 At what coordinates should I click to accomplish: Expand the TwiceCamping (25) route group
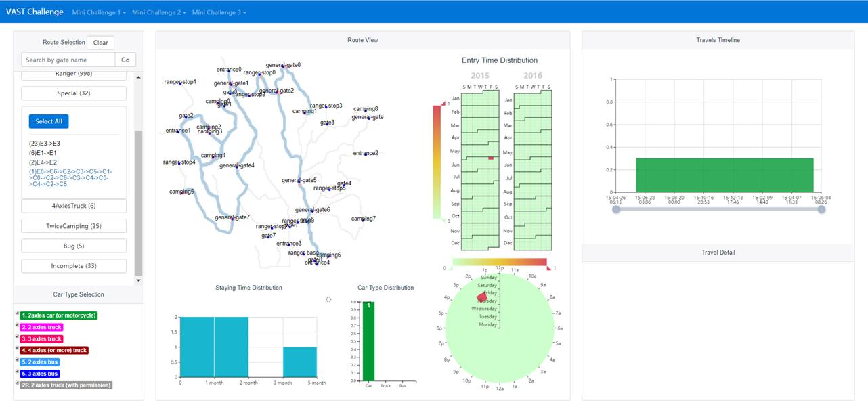(74, 225)
